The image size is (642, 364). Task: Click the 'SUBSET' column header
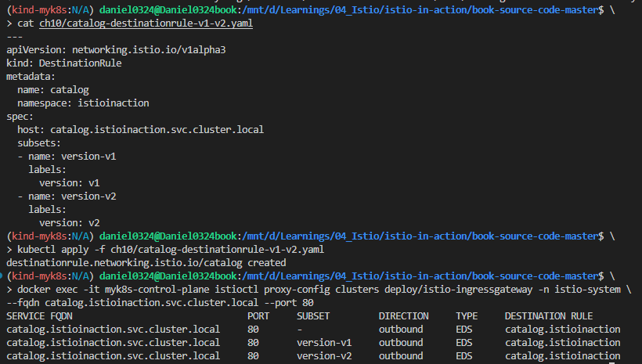coord(313,316)
